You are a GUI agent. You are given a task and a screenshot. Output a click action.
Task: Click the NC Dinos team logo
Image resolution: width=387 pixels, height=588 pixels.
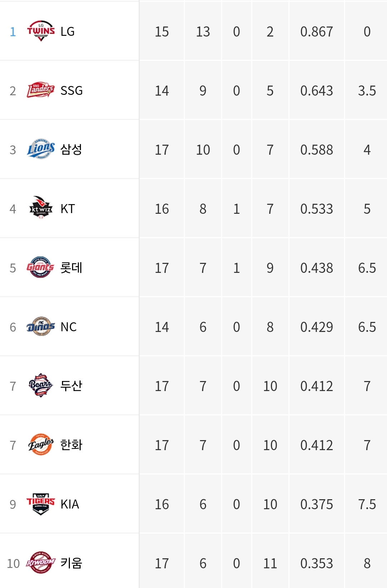(41, 327)
